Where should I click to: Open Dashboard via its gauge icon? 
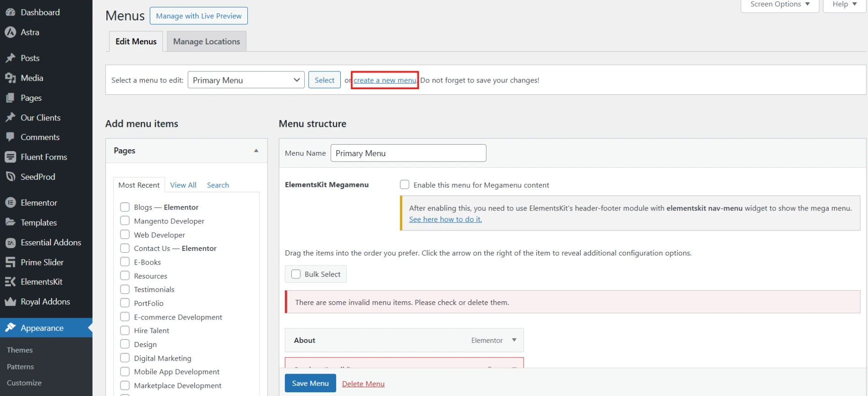point(10,12)
